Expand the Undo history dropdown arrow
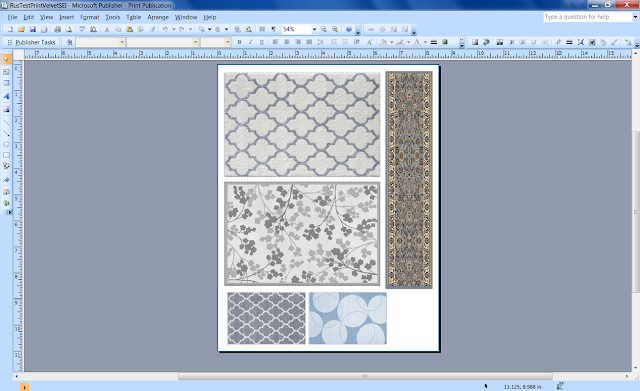This screenshot has height=391, width=640. (173, 29)
